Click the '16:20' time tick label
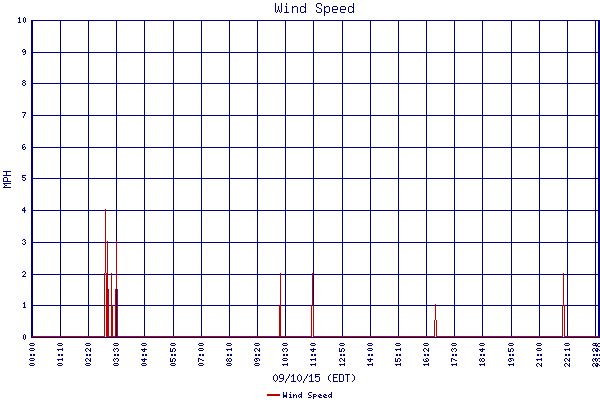Image resolution: width=600 pixels, height=400 pixels. [426, 354]
